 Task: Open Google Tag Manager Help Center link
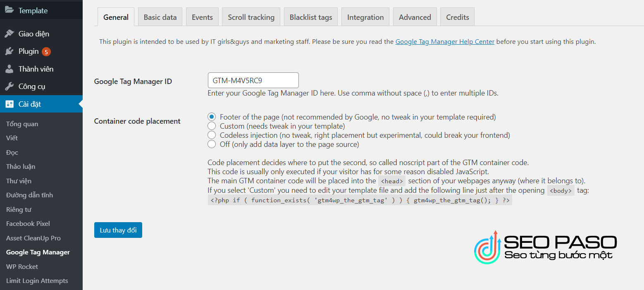(445, 41)
